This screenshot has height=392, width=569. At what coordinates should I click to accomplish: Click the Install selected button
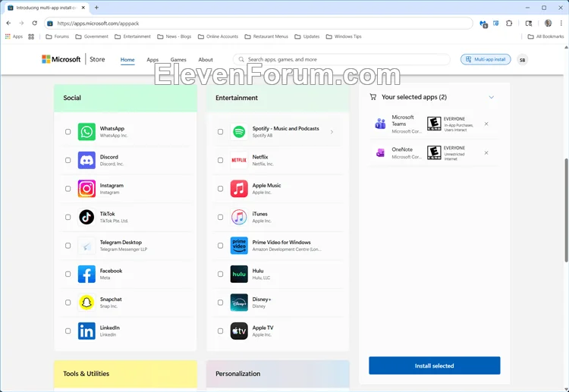435,365
